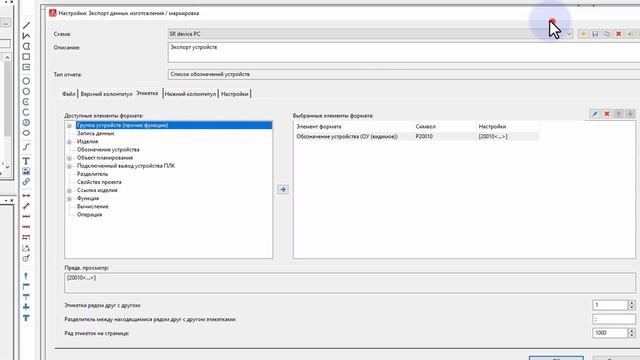Move selected format element down

coord(630,114)
